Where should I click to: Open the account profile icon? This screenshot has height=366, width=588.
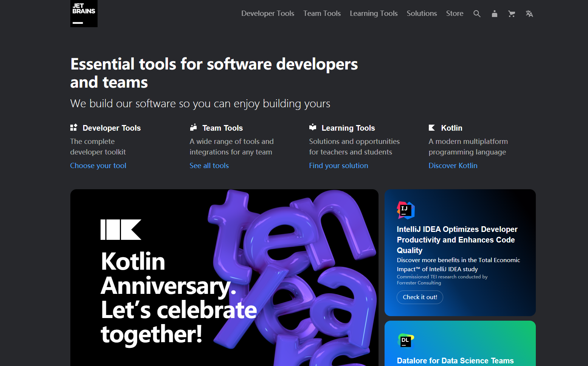pyautogui.click(x=494, y=14)
